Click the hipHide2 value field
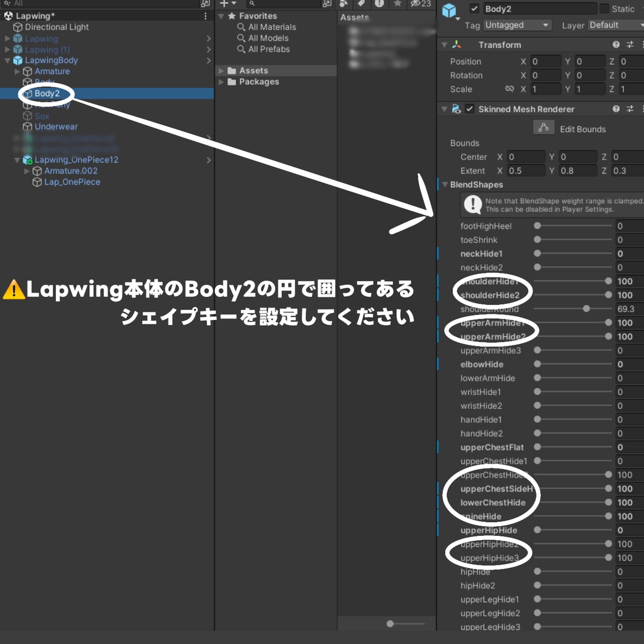This screenshot has width=644, height=644. 630,586
